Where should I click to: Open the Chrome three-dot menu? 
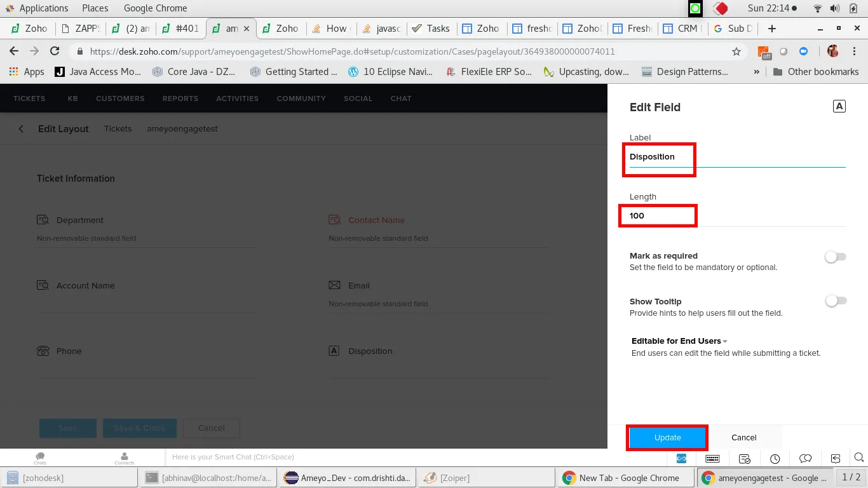pos(855,51)
